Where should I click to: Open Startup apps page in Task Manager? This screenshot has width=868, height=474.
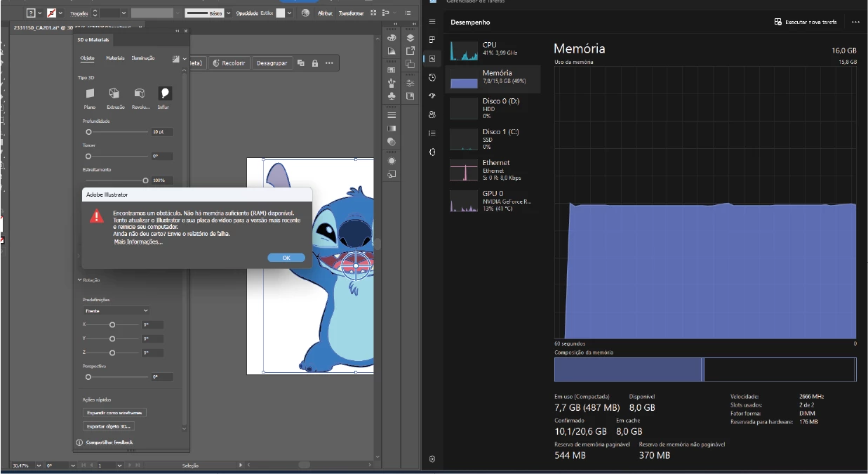click(x=432, y=96)
